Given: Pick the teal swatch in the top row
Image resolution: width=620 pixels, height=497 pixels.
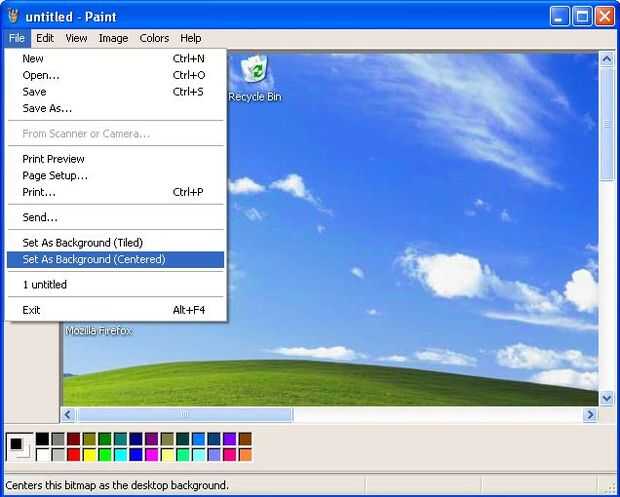Looking at the screenshot, I should click(120, 439).
